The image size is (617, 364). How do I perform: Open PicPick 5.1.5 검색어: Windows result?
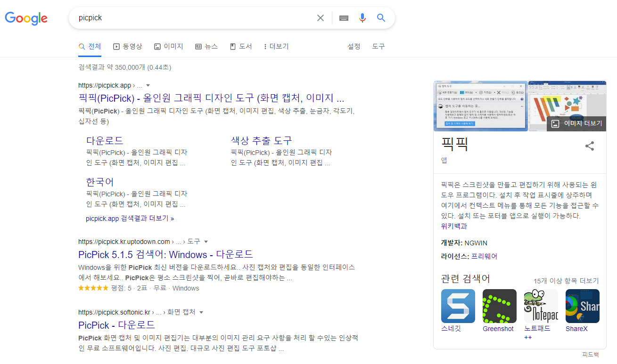pyautogui.click(x=166, y=255)
